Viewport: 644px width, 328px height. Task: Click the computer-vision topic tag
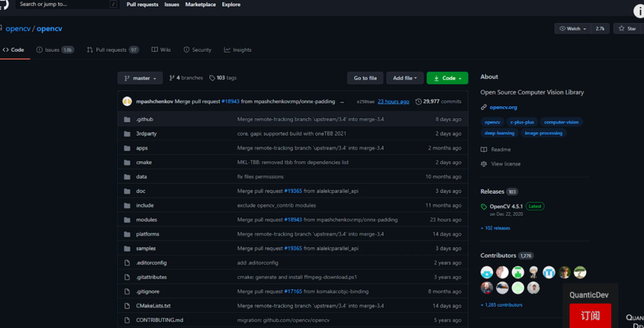562,122
